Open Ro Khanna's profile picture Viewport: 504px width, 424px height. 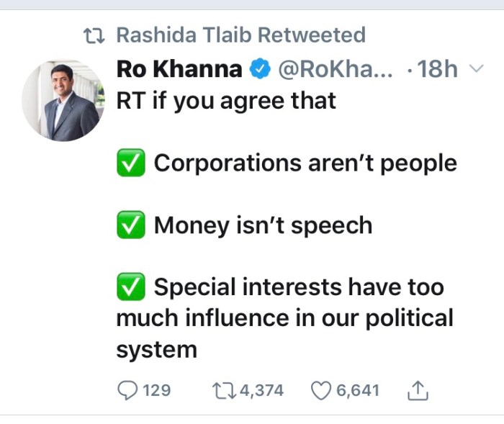click(x=60, y=100)
